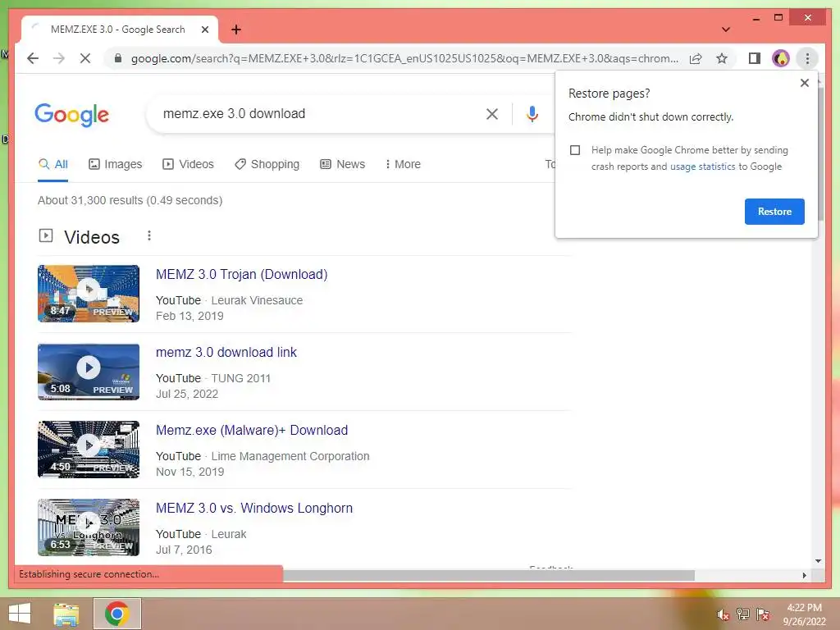Click the address bar URL
The width and height of the screenshot is (840, 630).
pos(404,58)
